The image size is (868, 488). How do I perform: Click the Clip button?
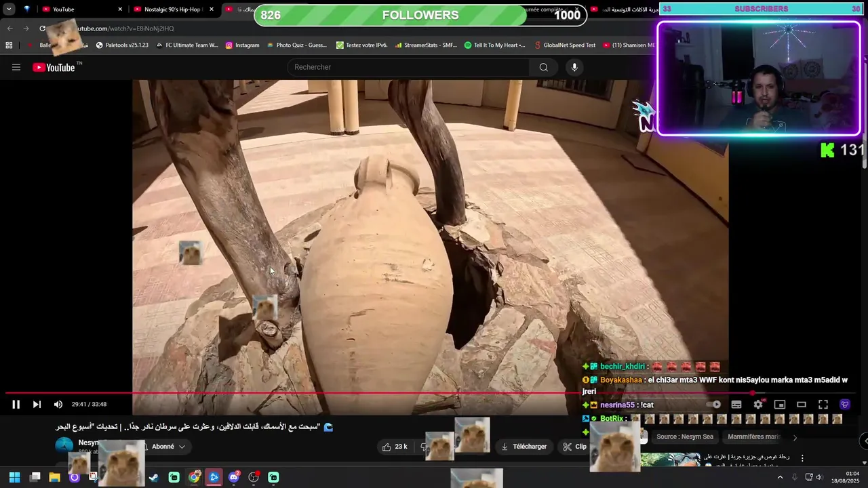pyautogui.click(x=574, y=447)
